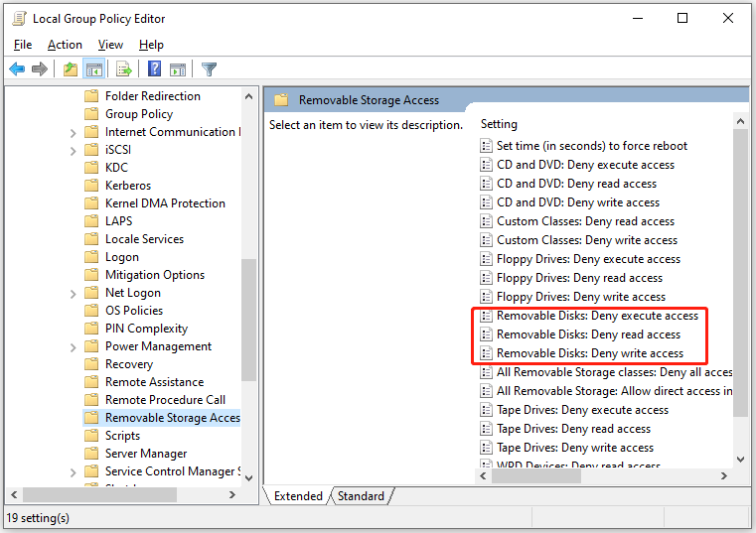The image size is (756, 533).
Task: Click the policy icon beside Set time to force reboot
Action: [x=486, y=146]
